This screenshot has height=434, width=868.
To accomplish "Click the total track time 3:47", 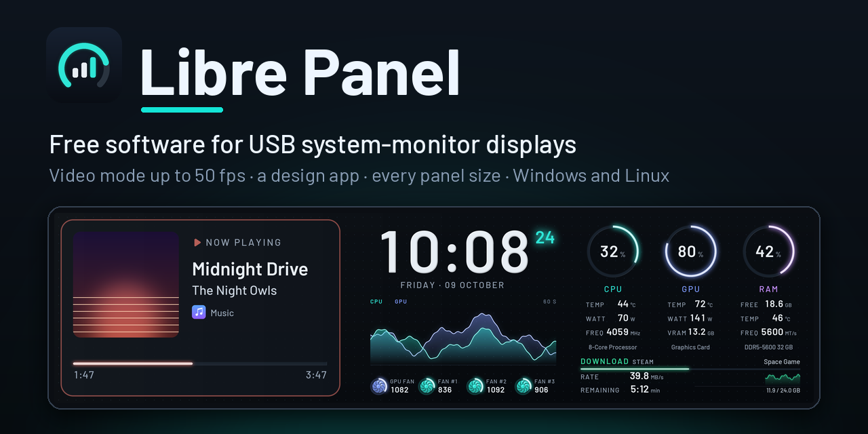I will [316, 375].
